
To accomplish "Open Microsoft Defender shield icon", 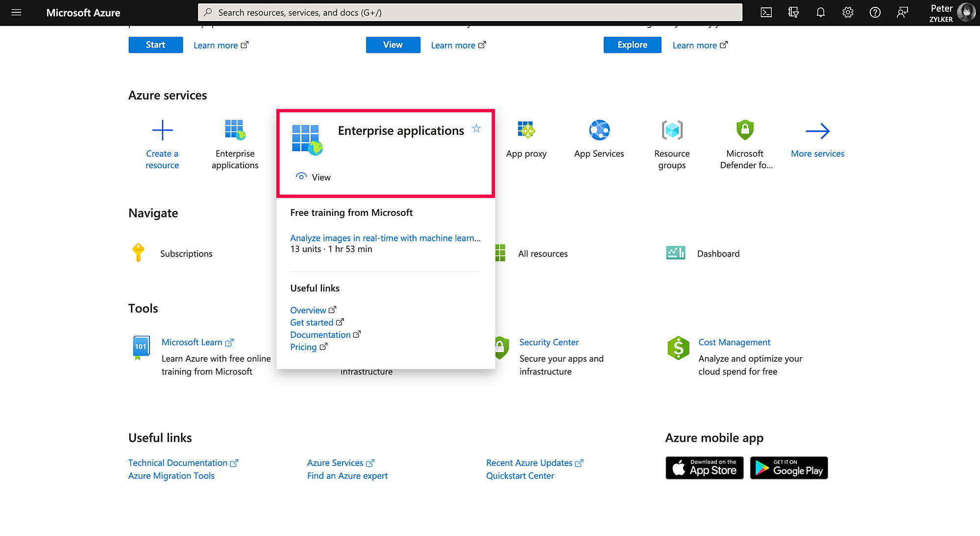I will point(745,130).
